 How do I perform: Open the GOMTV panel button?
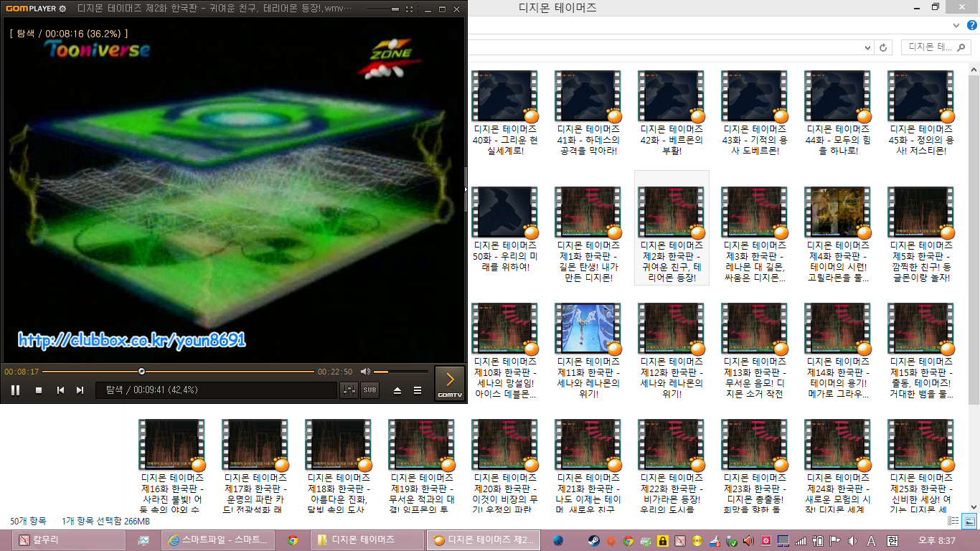(x=450, y=383)
